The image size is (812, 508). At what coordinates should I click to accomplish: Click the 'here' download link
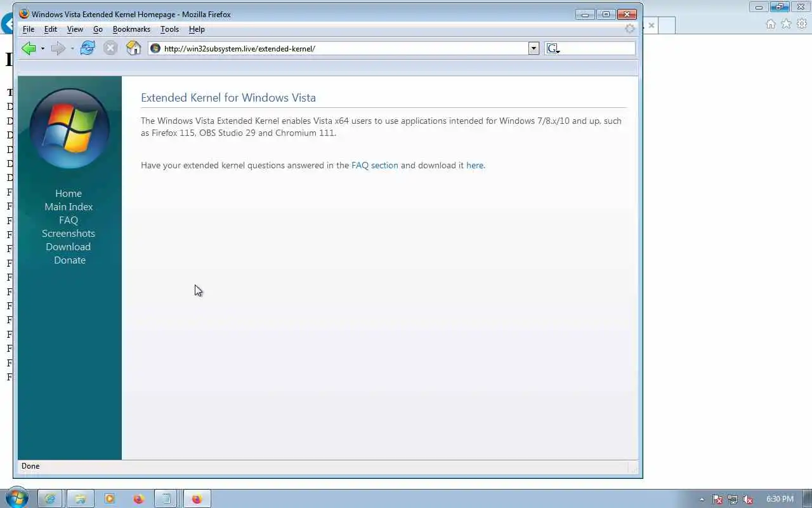pyautogui.click(x=475, y=165)
